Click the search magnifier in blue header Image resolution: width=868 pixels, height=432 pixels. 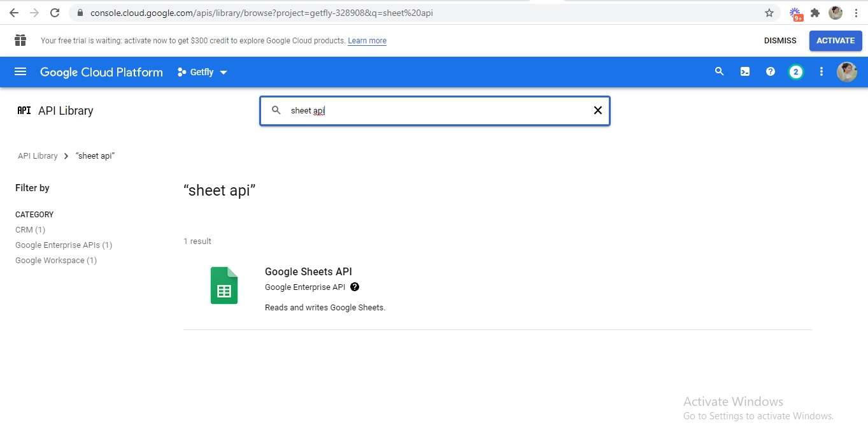pos(719,72)
